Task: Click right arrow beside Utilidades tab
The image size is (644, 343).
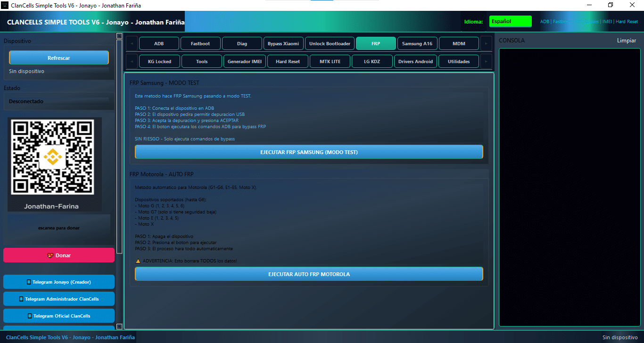Action: [486, 62]
